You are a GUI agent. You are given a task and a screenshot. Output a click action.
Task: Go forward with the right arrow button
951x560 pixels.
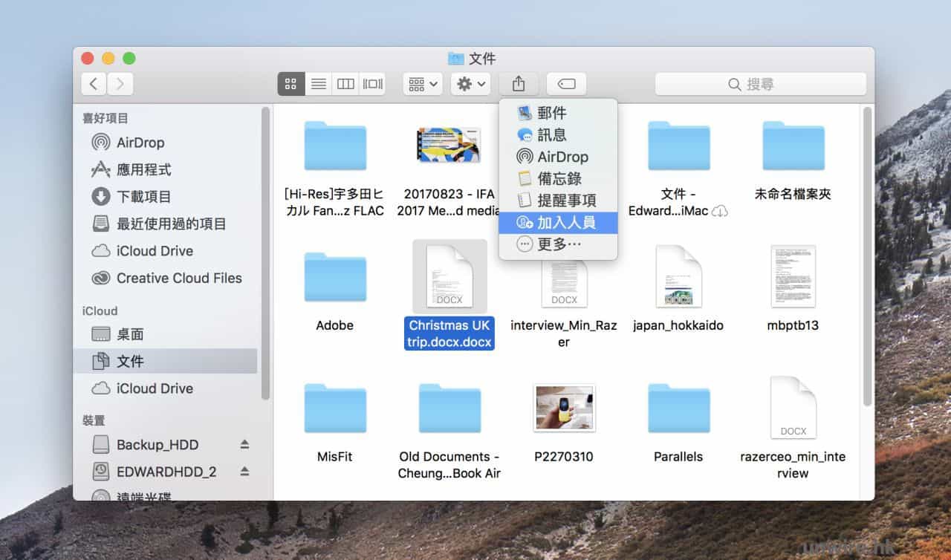120,84
